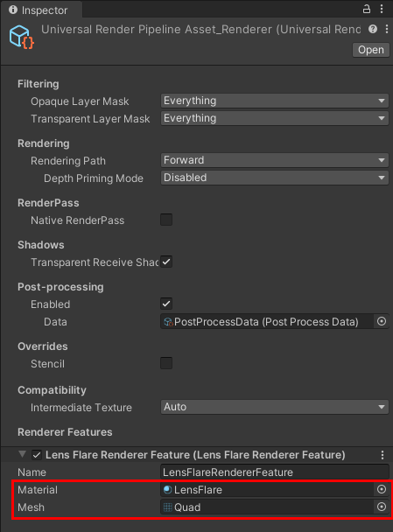Enable the Native RenderPass checkbox
This screenshot has height=532, width=393.
click(x=166, y=220)
